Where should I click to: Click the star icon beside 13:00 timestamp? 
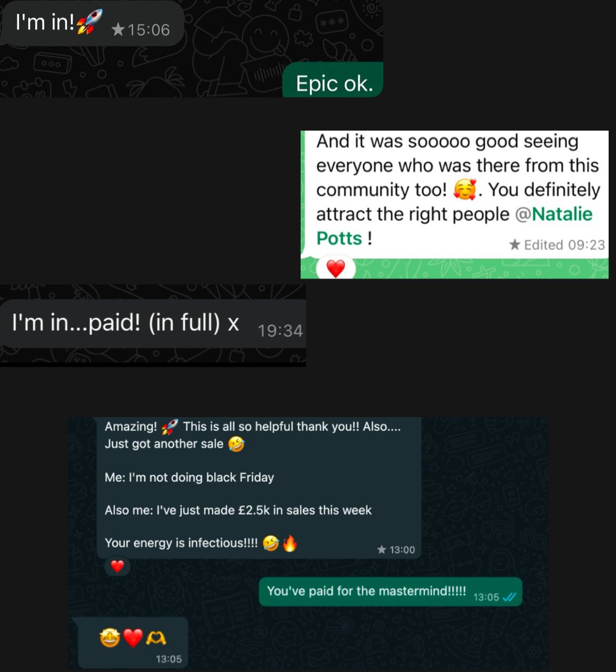(382, 549)
